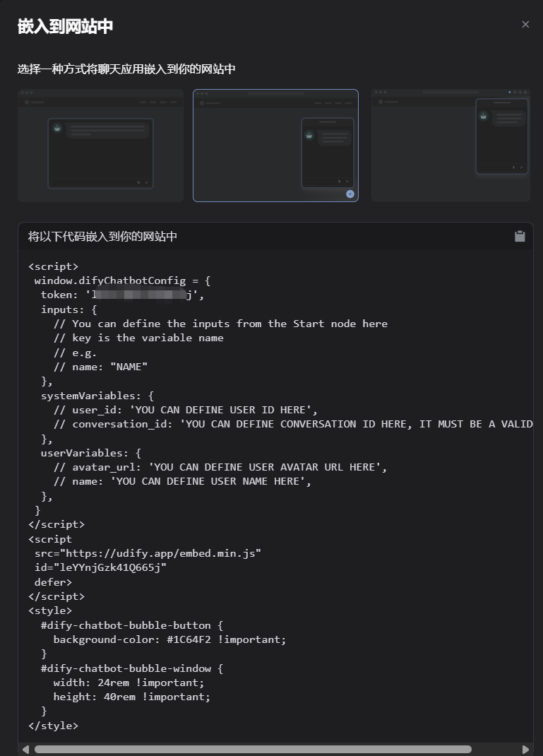This screenshot has height=756, width=543.
Task: Click the src="https://udify.app/embed.min.js" line
Action: coord(148,553)
